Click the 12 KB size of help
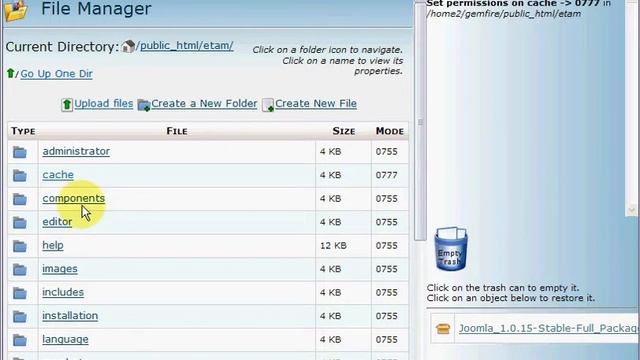640x360 pixels. [x=333, y=246]
